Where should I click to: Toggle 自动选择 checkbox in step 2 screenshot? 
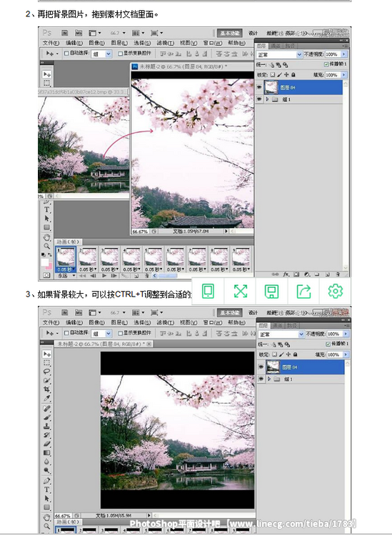pyautogui.click(x=66, y=54)
